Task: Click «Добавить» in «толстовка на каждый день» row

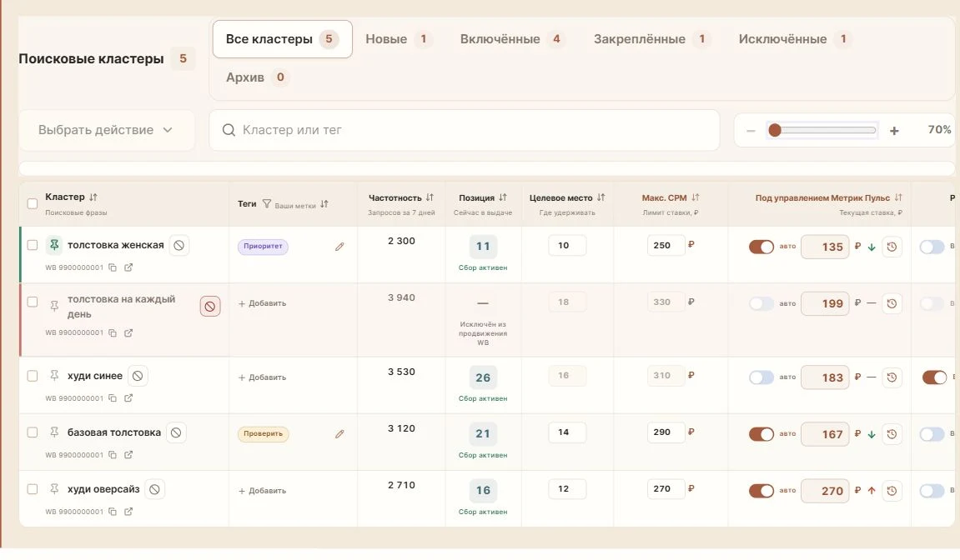Action: (262, 303)
